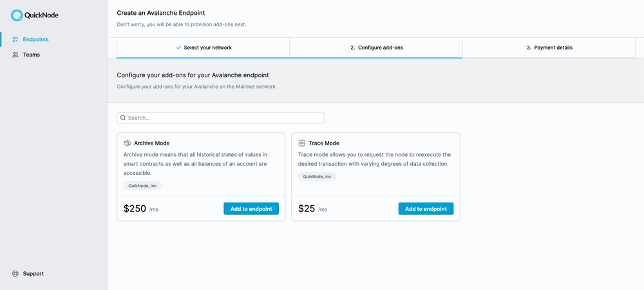Switch to the Payment details step
The image size is (644, 290).
click(x=549, y=48)
